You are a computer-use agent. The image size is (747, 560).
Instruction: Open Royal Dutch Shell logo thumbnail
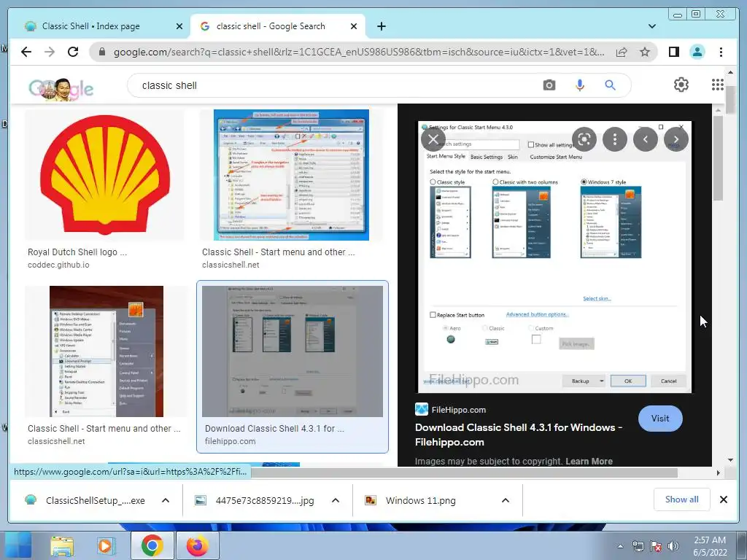(104, 175)
